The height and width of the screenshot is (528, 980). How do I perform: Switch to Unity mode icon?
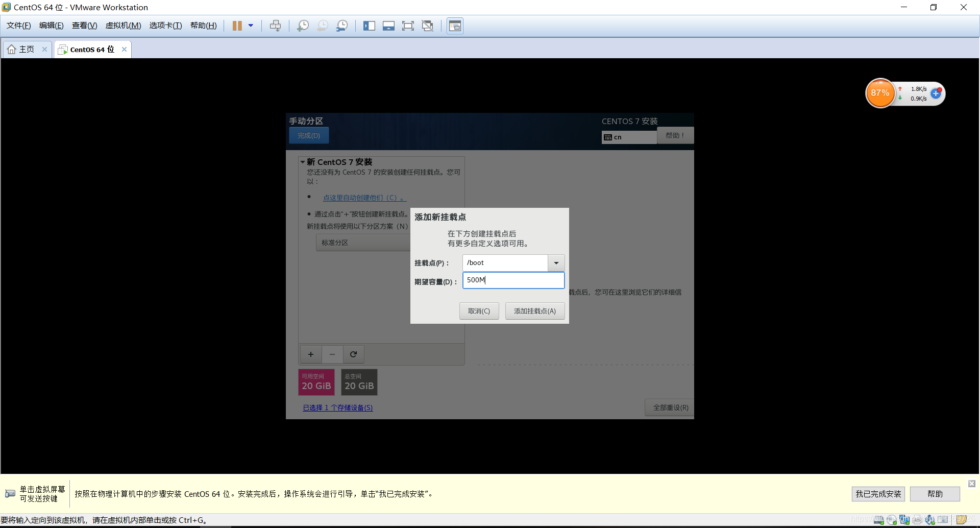click(x=428, y=26)
